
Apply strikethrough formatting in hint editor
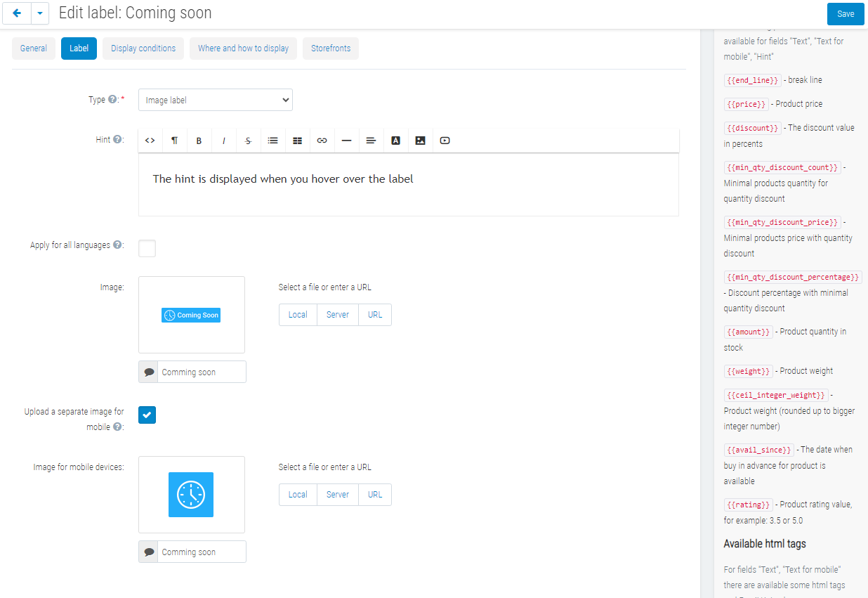[x=248, y=141]
